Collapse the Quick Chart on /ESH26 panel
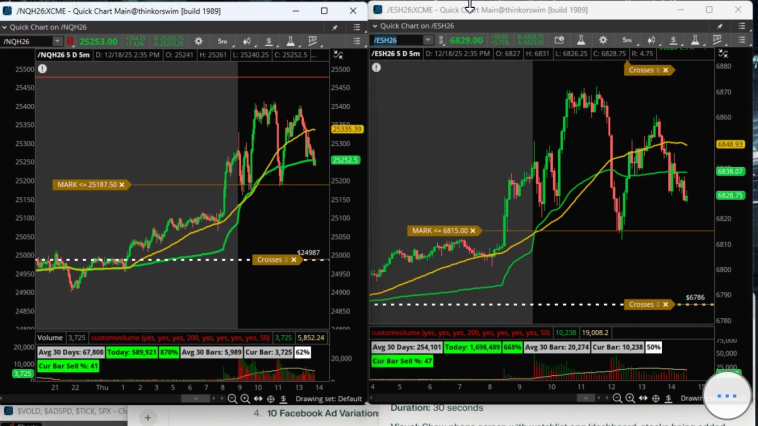This screenshot has width=758, height=426. [375, 26]
